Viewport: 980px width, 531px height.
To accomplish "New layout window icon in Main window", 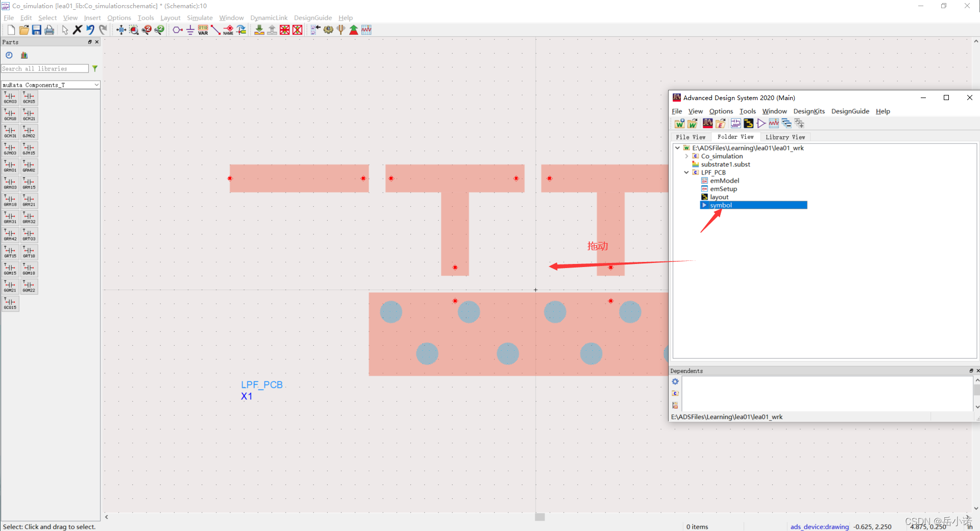I will pos(748,124).
